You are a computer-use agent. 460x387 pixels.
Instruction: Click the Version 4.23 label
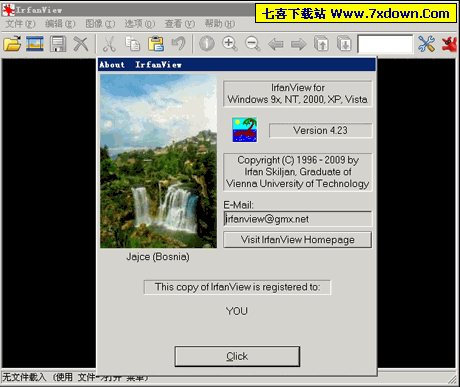320,130
